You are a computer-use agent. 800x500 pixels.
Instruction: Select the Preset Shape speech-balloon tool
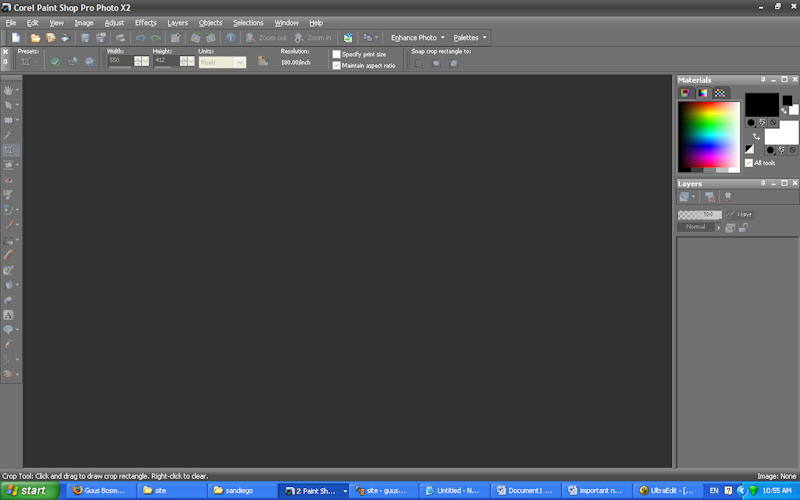pos(8,330)
